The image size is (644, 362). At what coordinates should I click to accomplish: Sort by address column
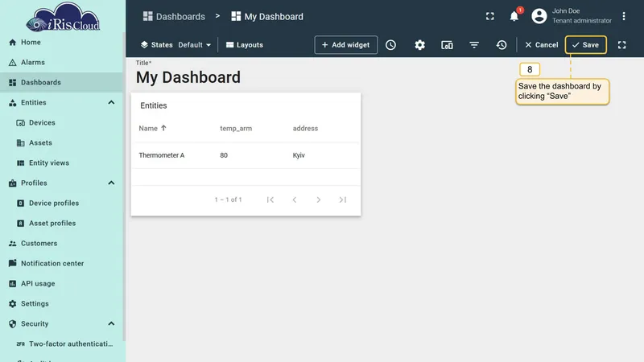click(305, 129)
